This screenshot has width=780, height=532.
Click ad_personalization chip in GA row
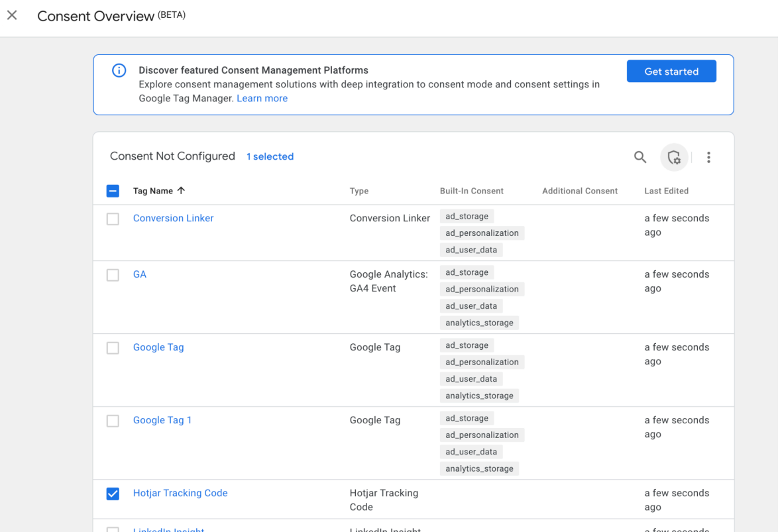[x=482, y=290]
